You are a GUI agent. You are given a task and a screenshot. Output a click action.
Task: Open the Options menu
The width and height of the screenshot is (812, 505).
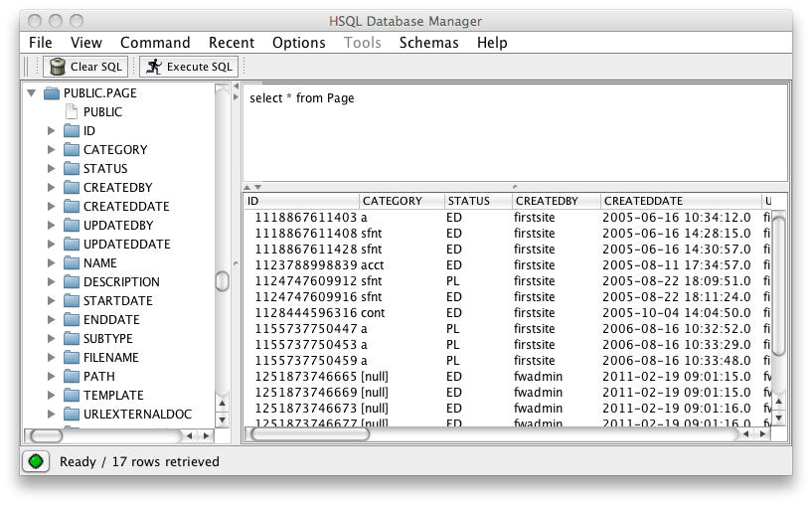point(299,43)
